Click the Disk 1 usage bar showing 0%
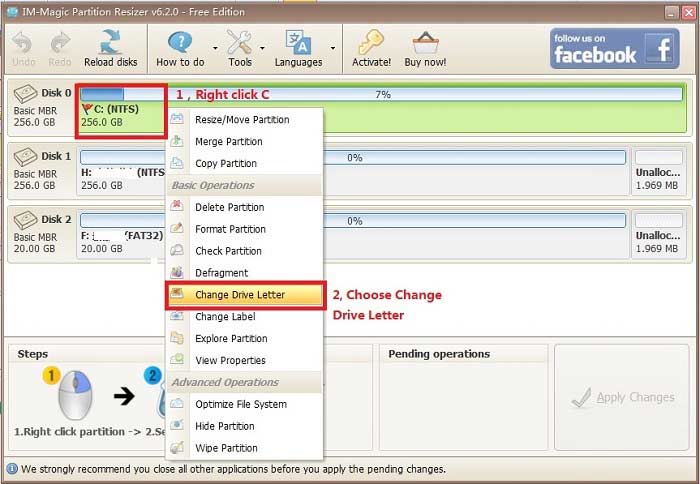Image resolution: width=700 pixels, height=484 pixels. pyautogui.click(x=353, y=158)
